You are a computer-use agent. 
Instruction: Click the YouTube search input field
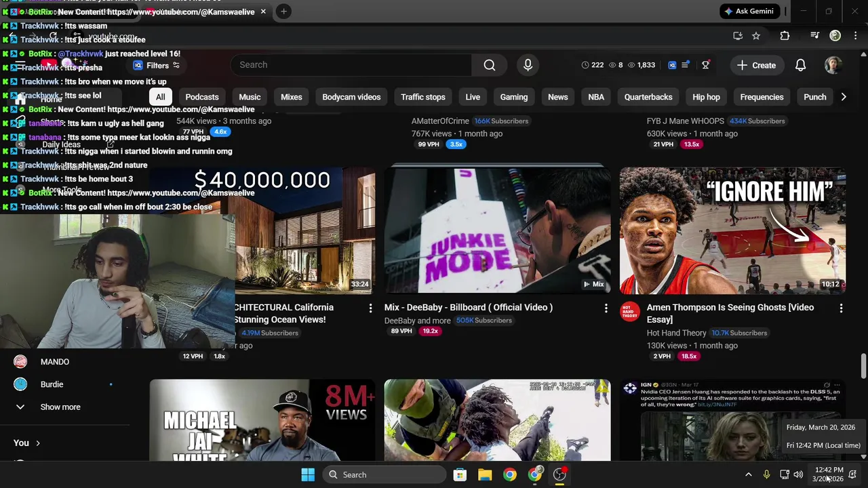[x=351, y=65]
